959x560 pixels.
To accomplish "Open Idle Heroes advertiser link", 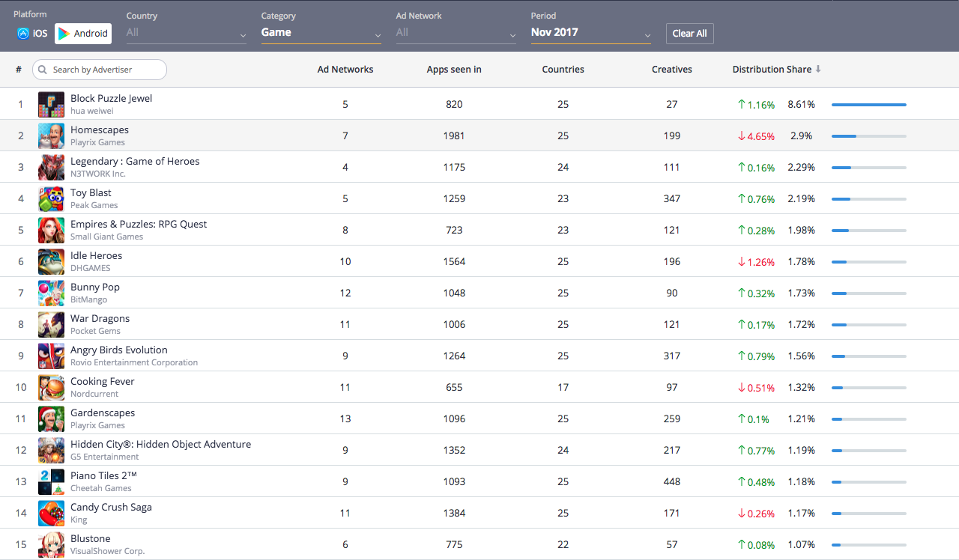I will (96, 256).
